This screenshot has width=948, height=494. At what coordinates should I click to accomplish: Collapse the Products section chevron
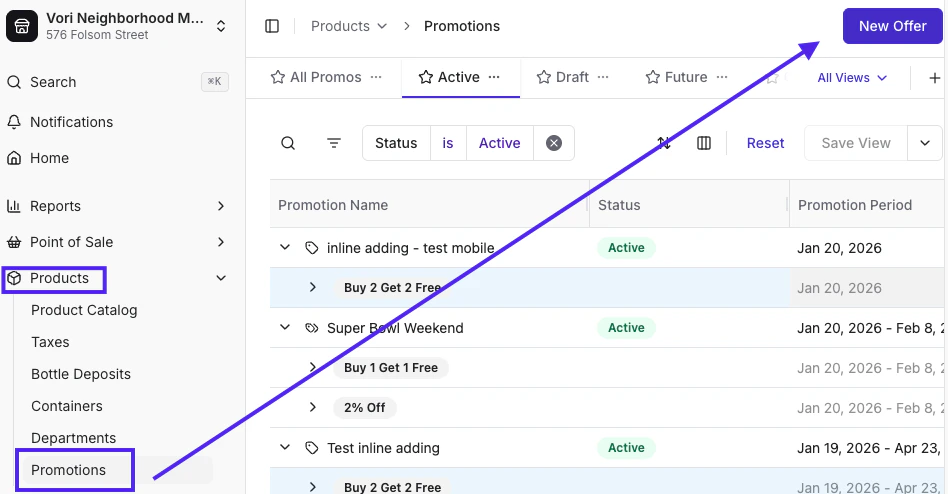pos(221,278)
